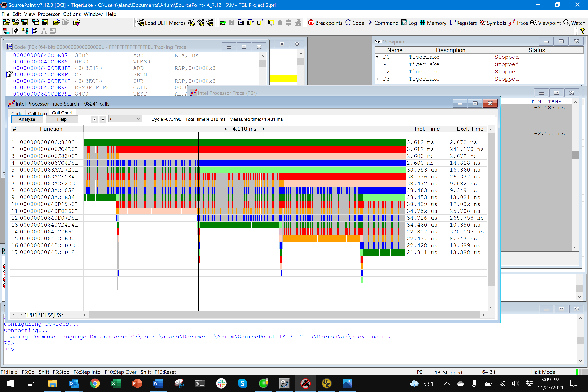Select the P1 processor tab at bottom

pyautogui.click(x=40, y=315)
